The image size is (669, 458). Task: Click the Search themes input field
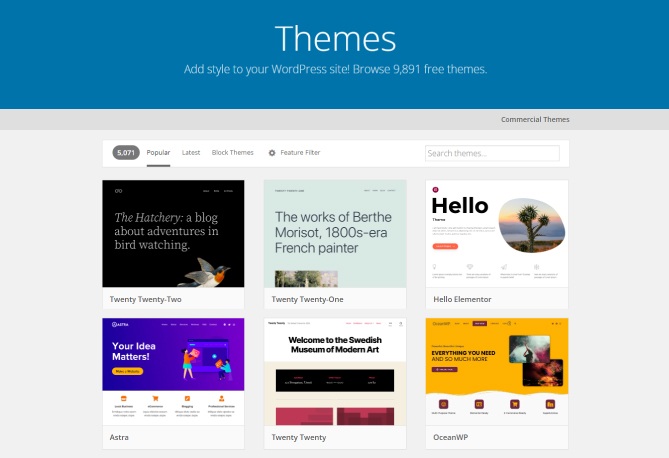[492, 153]
